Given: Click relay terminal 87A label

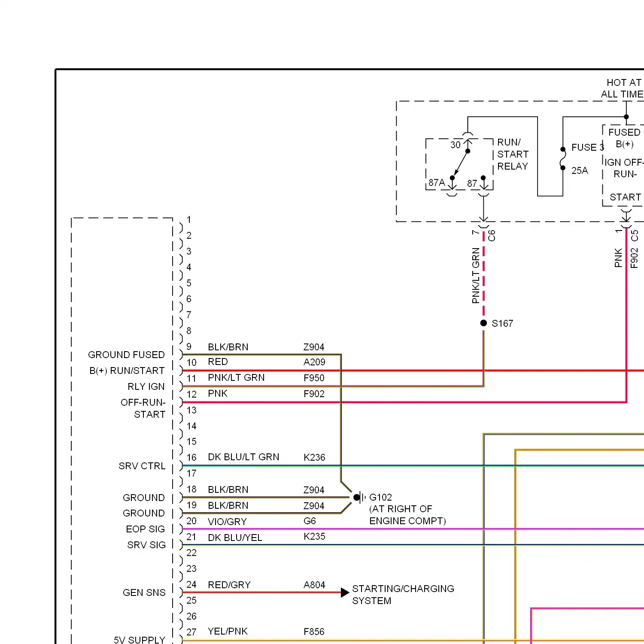Looking at the screenshot, I should coord(437,182).
